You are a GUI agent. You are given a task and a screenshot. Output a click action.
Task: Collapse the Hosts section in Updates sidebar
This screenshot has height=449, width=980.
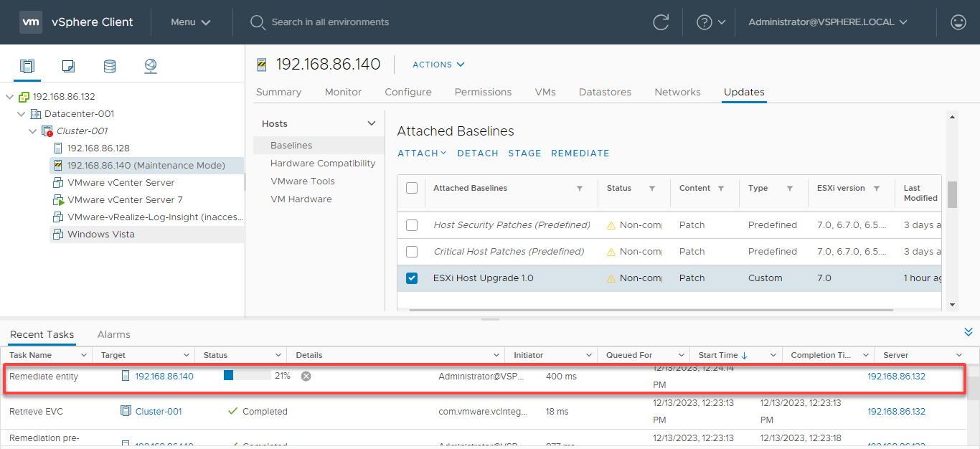[x=372, y=124]
